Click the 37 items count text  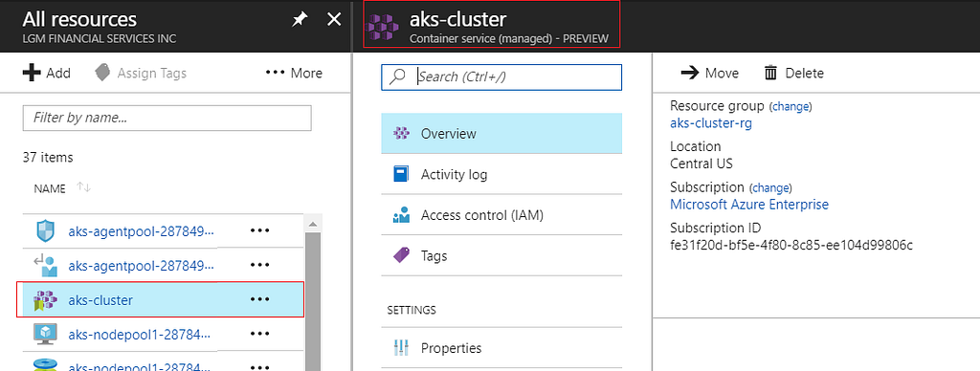tap(48, 158)
